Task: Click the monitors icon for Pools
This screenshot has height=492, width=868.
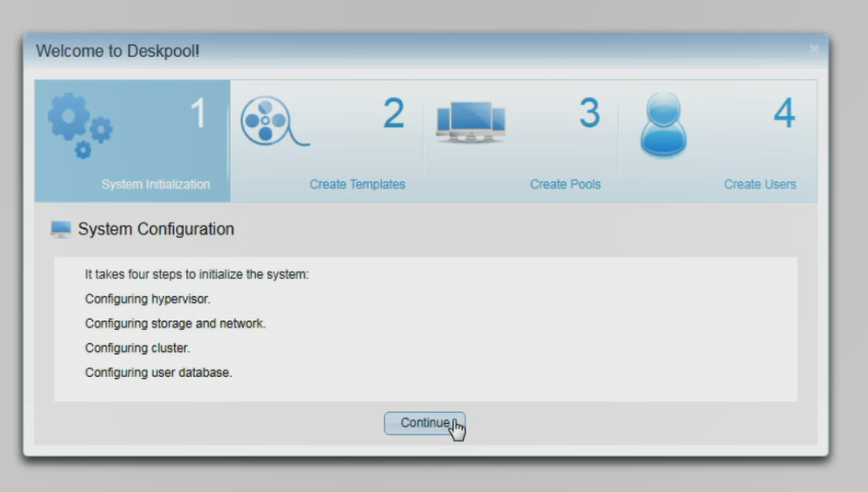Action: 470,121
